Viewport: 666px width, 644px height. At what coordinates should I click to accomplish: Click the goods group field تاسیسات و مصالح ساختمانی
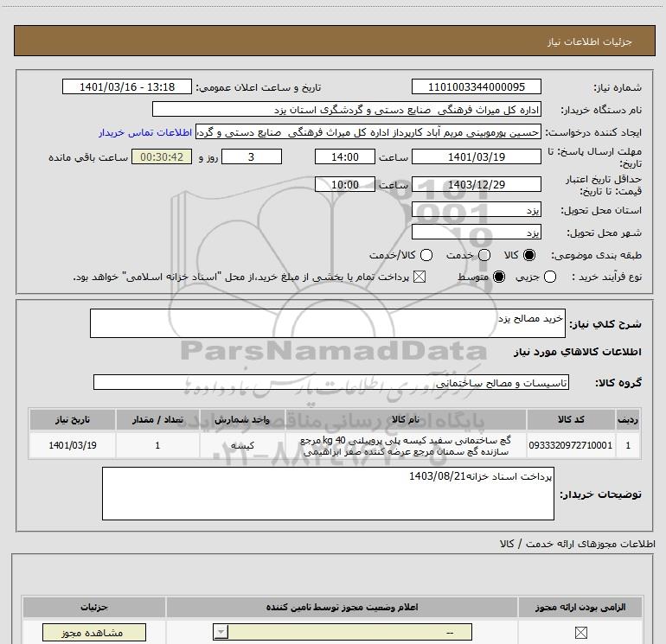click(x=331, y=382)
